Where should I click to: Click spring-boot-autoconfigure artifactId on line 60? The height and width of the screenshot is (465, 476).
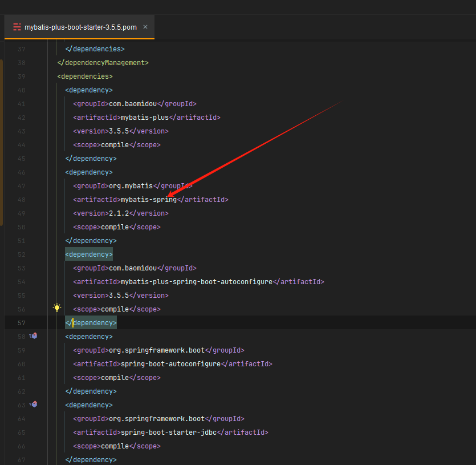tap(170, 364)
